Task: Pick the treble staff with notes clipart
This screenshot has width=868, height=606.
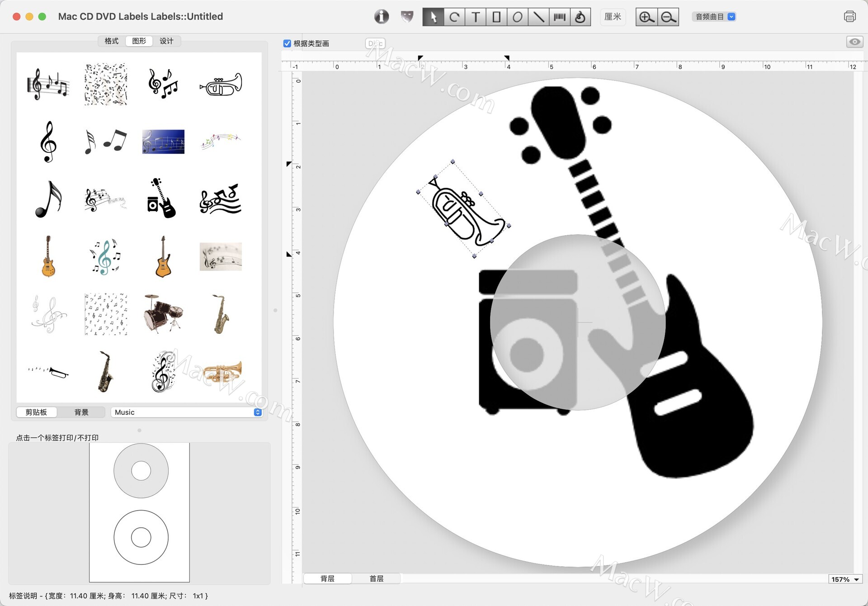Action: (48, 84)
